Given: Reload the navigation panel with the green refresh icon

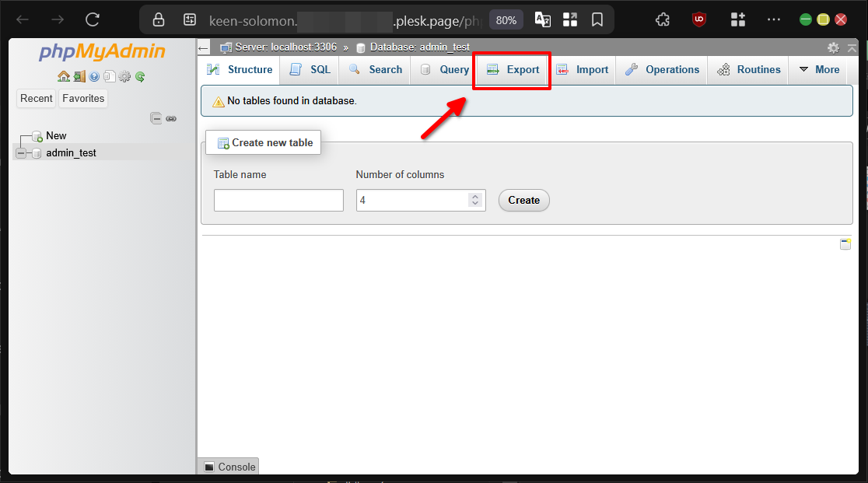Looking at the screenshot, I should 139,76.
